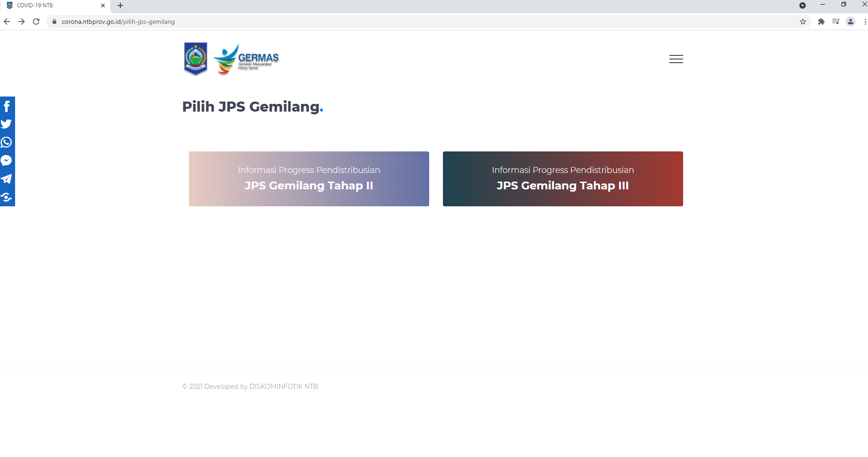Share page via Messenger icon
This screenshot has height=457, width=868.
click(x=7, y=161)
